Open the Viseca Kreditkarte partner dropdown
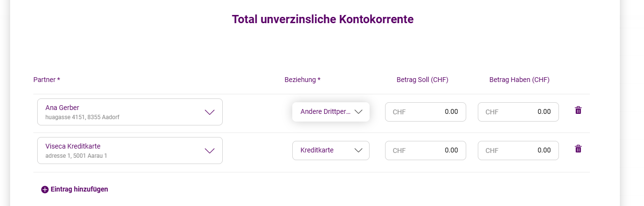 click(x=130, y=151)
